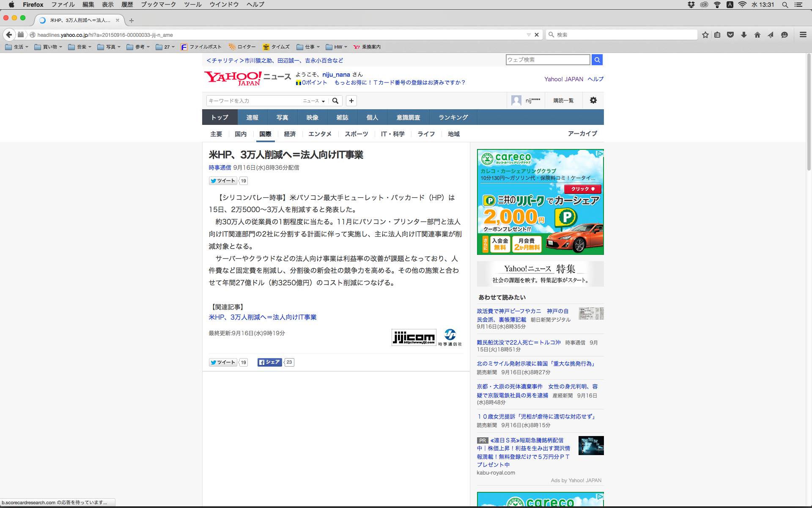Open the Firefox hamburger menu
This screenshot has width=812, height=508.
[x=803, y=35]
